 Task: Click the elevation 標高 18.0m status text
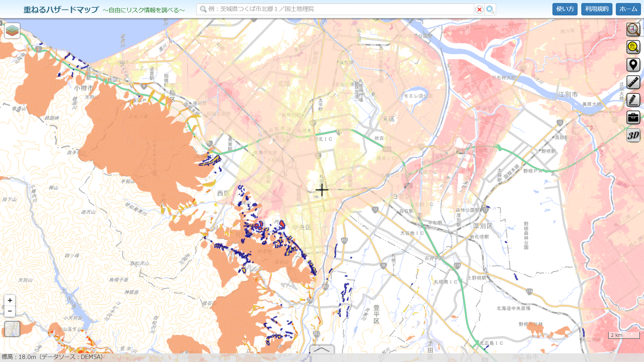(52, 357)
